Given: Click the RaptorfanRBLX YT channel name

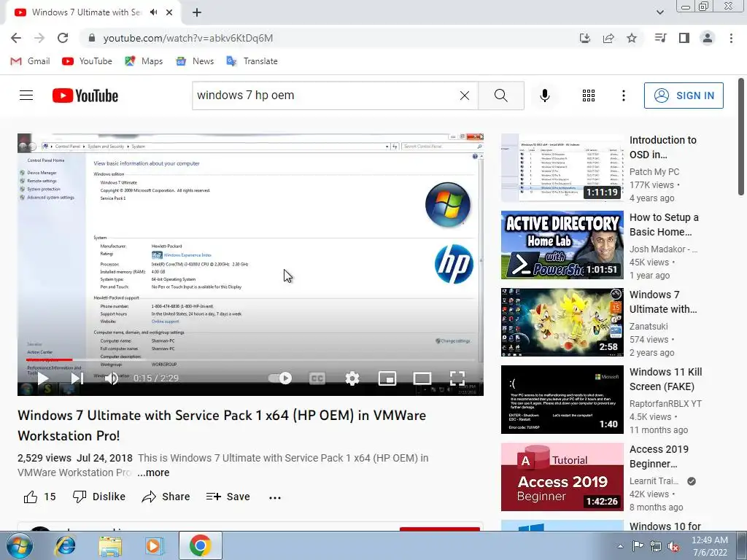Looking at the screenshot, I should [x=665, y=404].
